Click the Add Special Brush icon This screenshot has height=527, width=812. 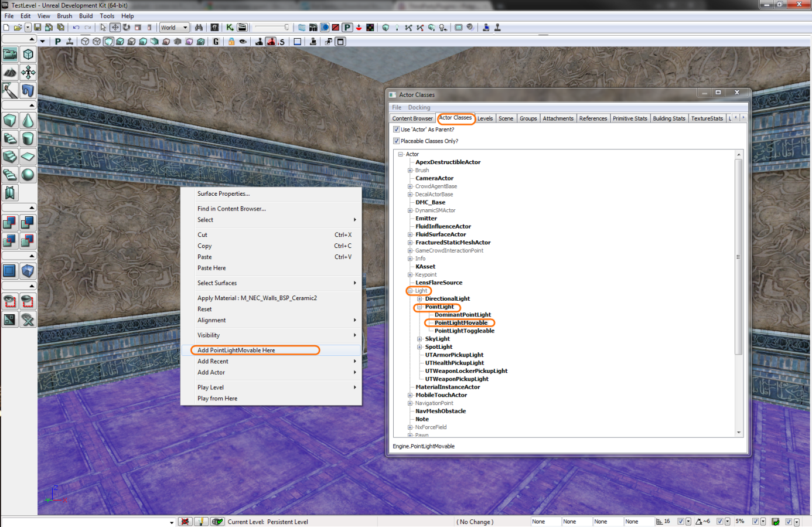tap(10, 271)
